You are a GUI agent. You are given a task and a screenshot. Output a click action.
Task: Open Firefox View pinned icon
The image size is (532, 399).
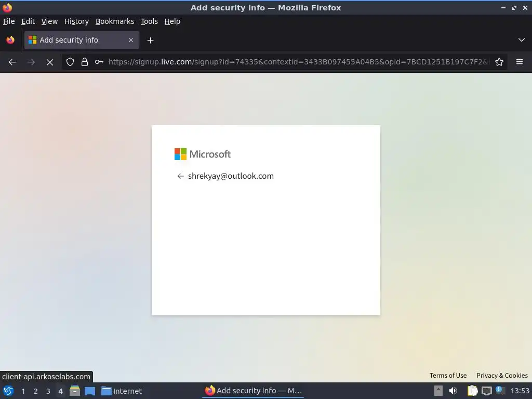[x=10, y=40]
